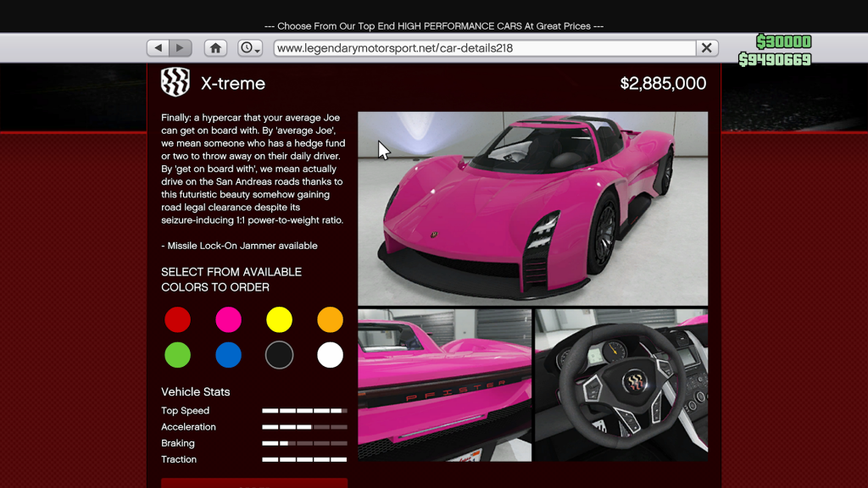Click the $2,885,000 price label
868x488 pixels.
[x=663, y=84]
